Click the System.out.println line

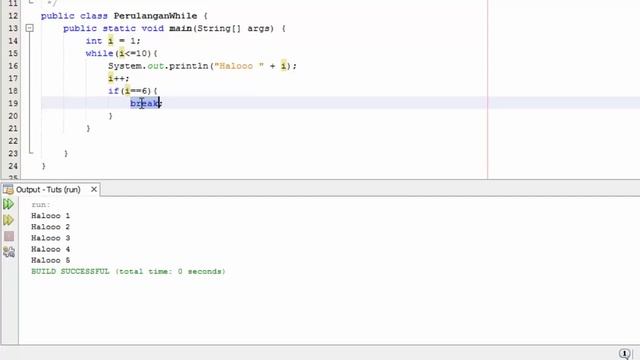point(202,66)
